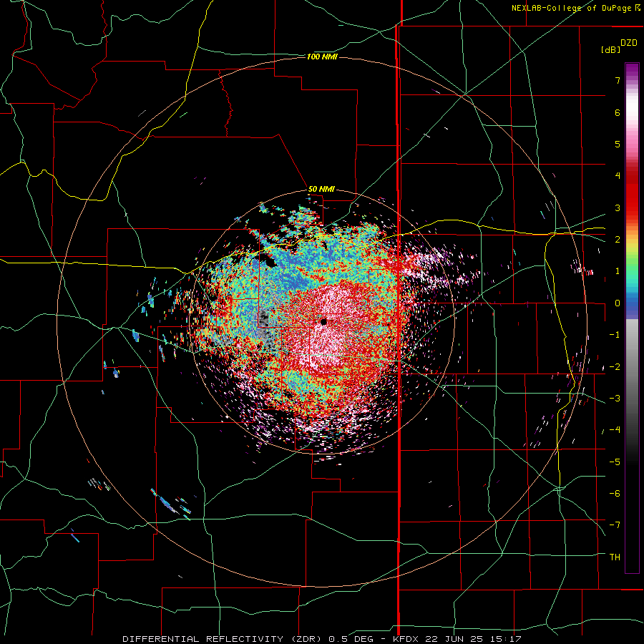The width and height of the screenshot is (644, 644).
Task: Click the -5 value on color scale
Action: [x=615, y=462]
